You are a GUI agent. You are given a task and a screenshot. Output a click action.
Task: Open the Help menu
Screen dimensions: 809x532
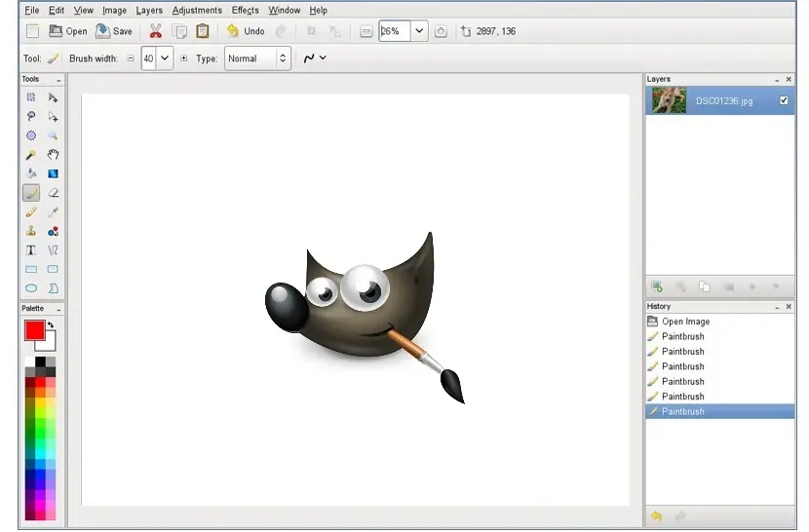[x=319, y=11]
